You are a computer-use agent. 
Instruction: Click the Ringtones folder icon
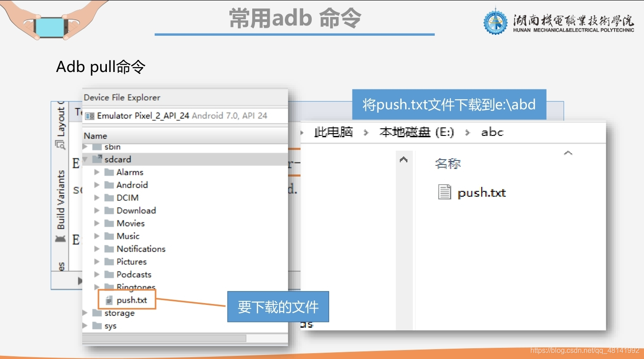pyautogui.click(x=109, y=287)
